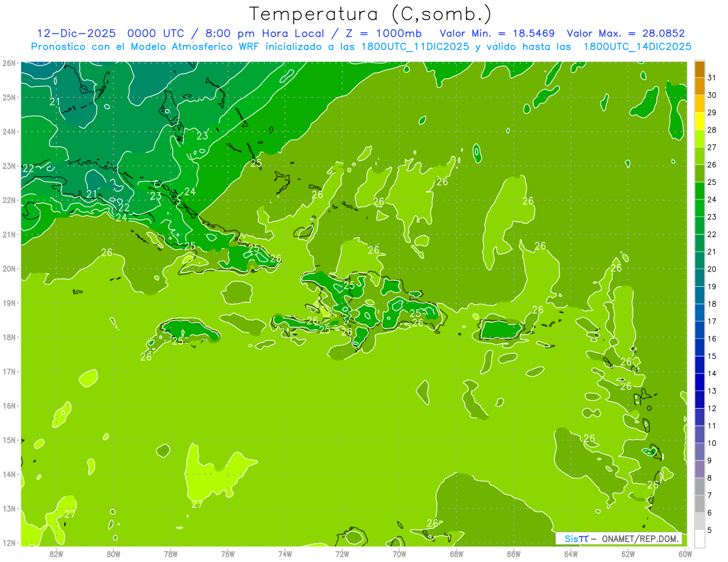Click the colorbar label "14"
This screenshot has width=728, height=562.
pos(712,373)
